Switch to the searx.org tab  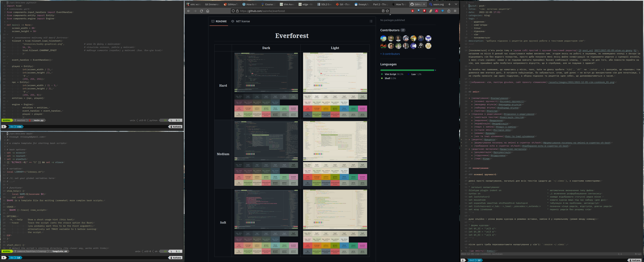[x=437, y=4]
